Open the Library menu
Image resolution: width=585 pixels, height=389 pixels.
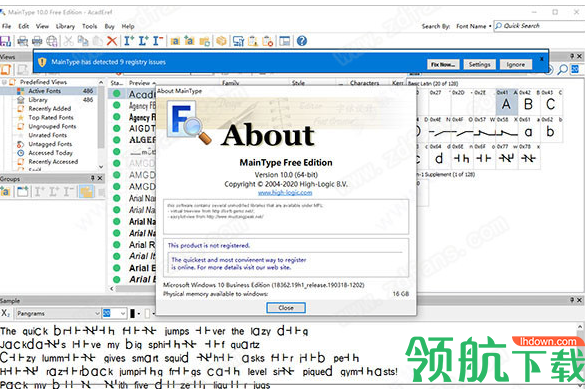pos(65,26)
